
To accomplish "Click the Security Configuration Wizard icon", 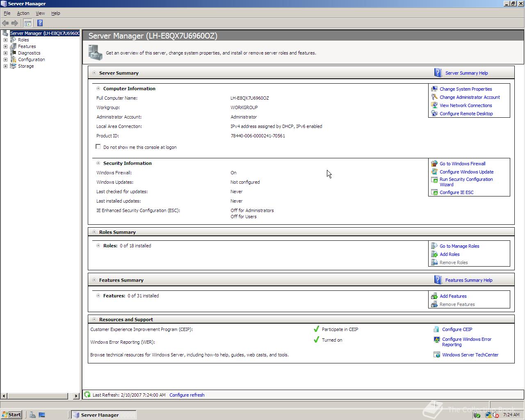I will pyautogui.click(x=434, y=180).
